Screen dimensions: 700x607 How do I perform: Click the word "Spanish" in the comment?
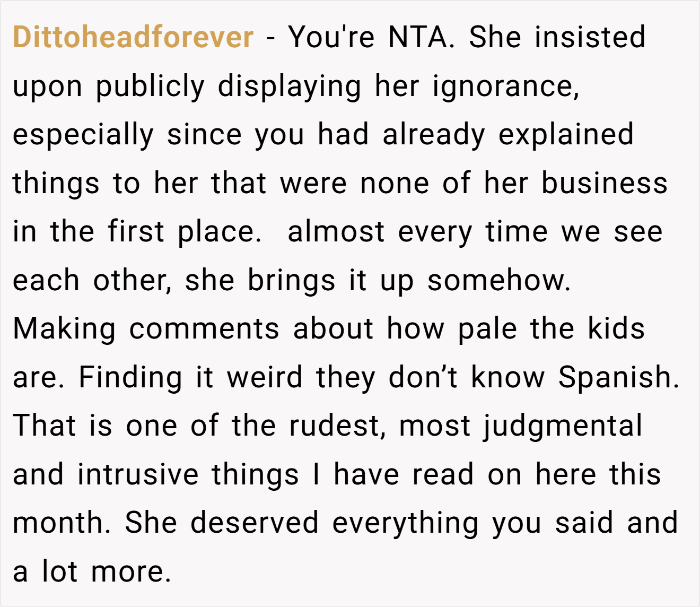[618, 377]
